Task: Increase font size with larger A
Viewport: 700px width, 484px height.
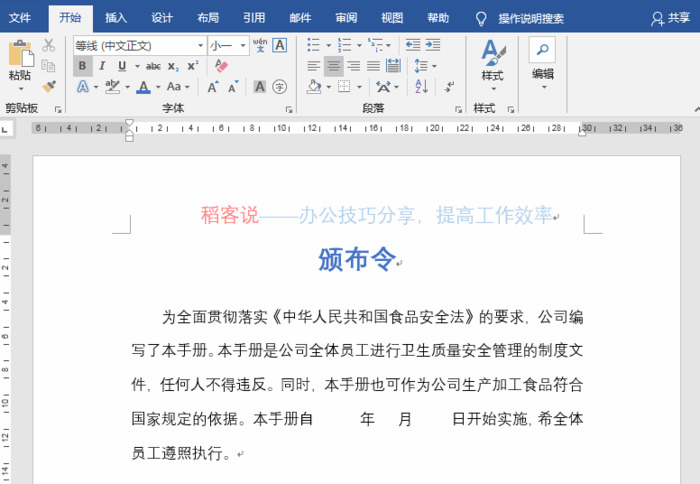Action: pos(213,87)
